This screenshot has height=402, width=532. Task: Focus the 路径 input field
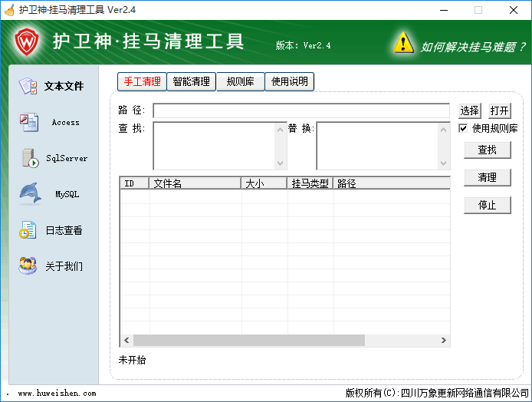click(x=301, y=110)
